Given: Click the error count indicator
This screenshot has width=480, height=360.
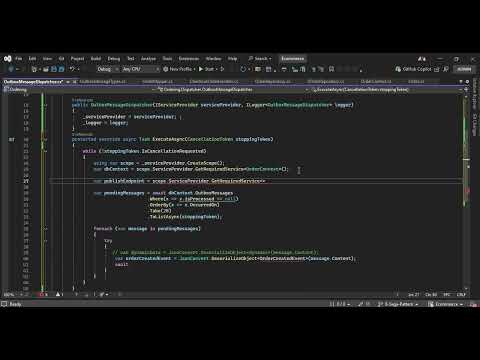Looking at the screenshot, I should pyautogui.click(x=43, y=294).
